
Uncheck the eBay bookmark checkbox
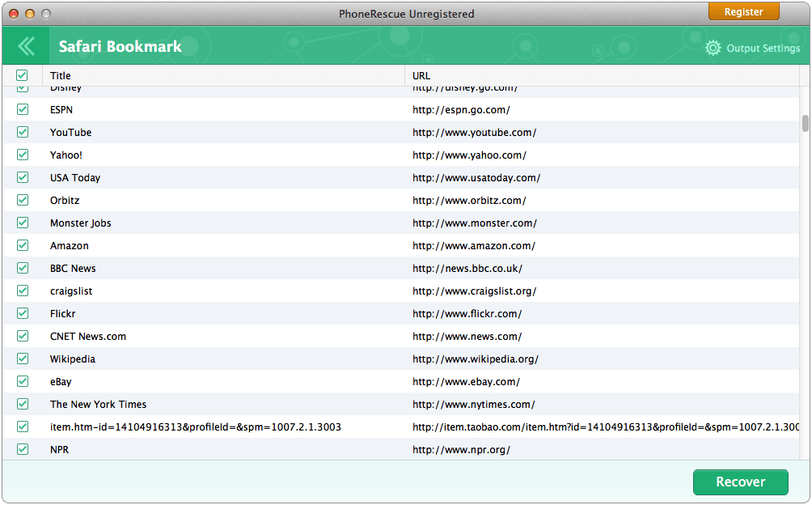click(23, 381)
